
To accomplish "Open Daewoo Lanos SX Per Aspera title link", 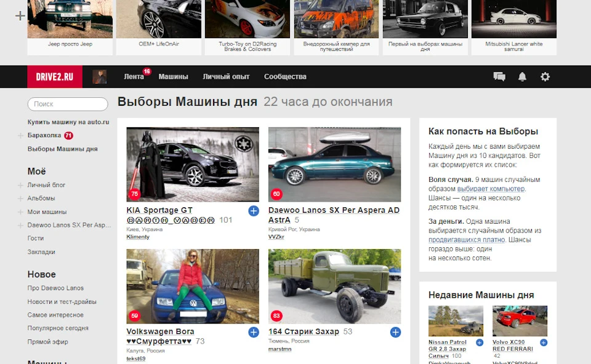I will pos(334,215).
